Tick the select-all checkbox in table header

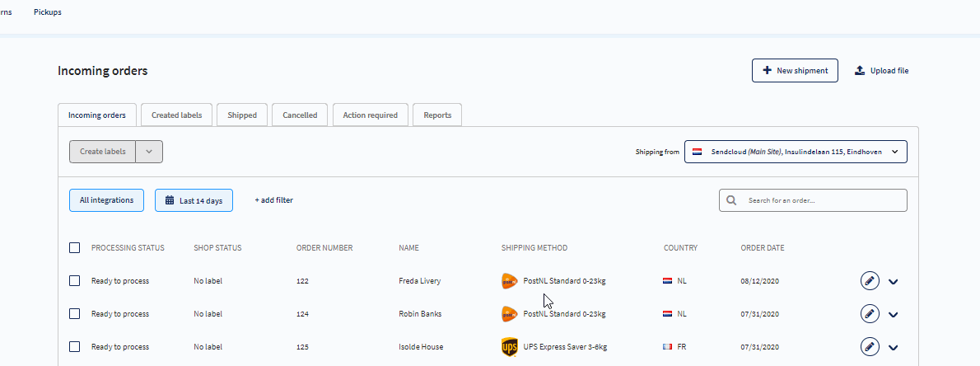click(74, 248)
